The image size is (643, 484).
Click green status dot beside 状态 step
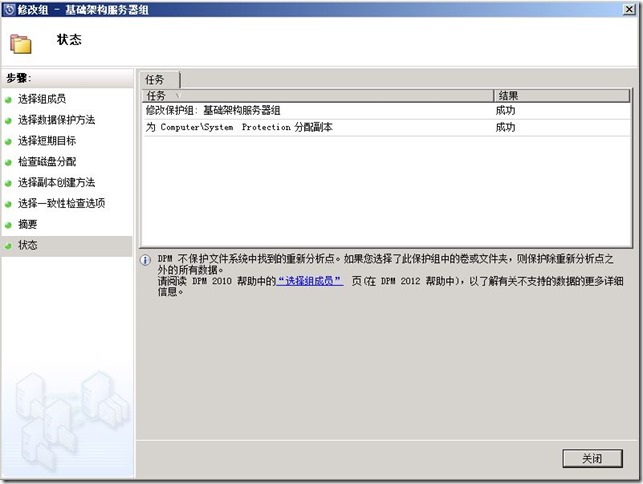tap(8, 246)
